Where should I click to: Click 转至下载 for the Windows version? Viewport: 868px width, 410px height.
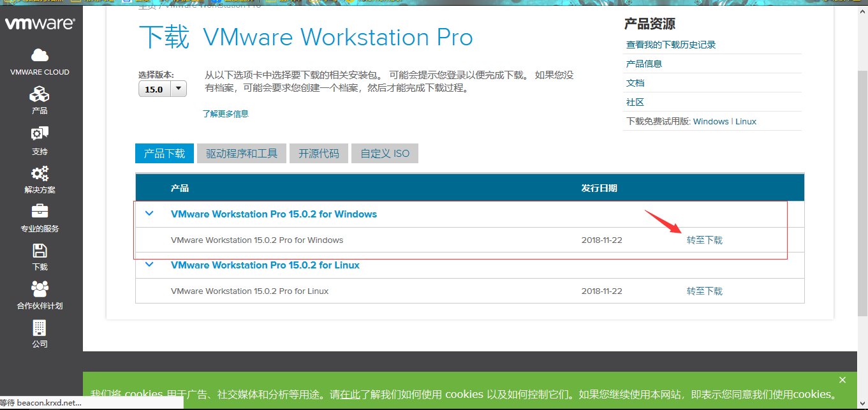click(705, 240)
